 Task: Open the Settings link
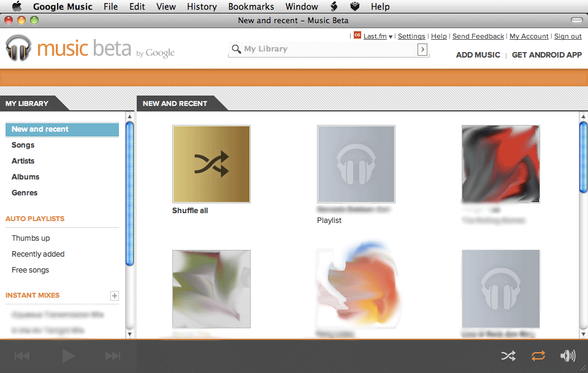(x=411, y=36)
